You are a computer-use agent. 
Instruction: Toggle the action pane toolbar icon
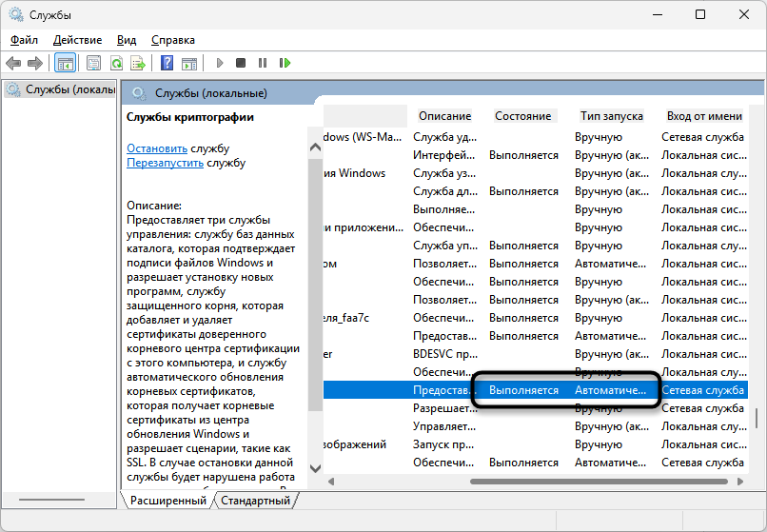tap(189, 63)
